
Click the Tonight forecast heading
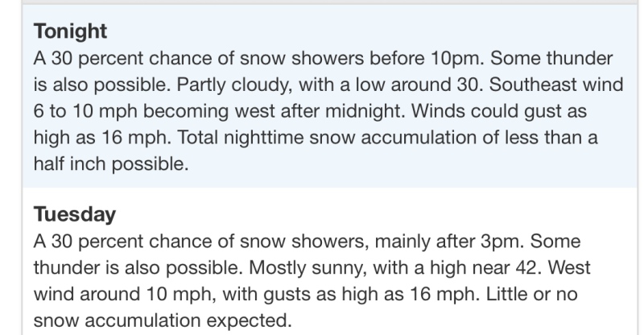pyautogui.click(x=70, y=31)
